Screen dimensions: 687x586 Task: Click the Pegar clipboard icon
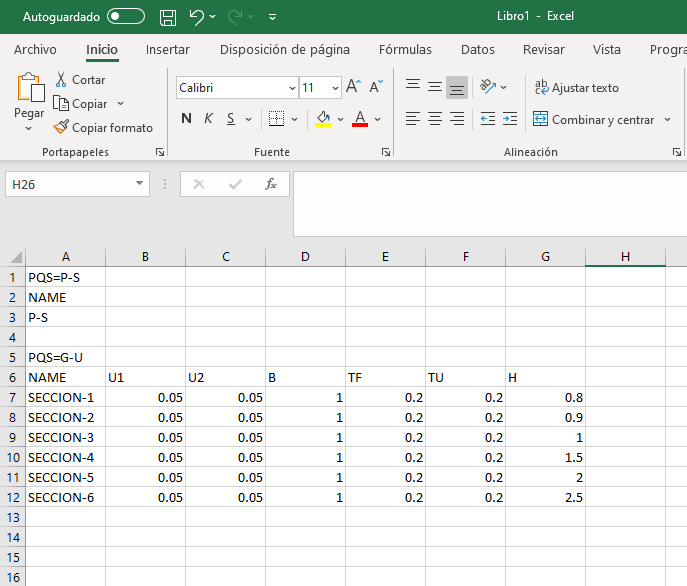pos(30,87)
